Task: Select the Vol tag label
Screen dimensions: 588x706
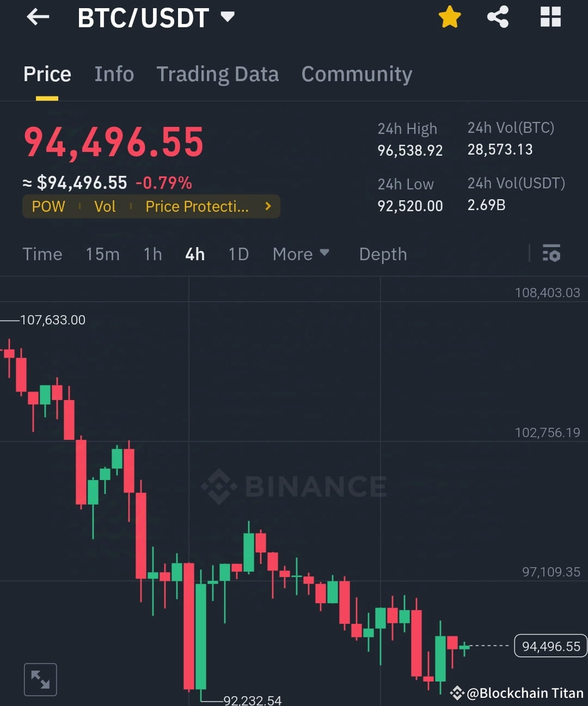Action: (105, 206)
